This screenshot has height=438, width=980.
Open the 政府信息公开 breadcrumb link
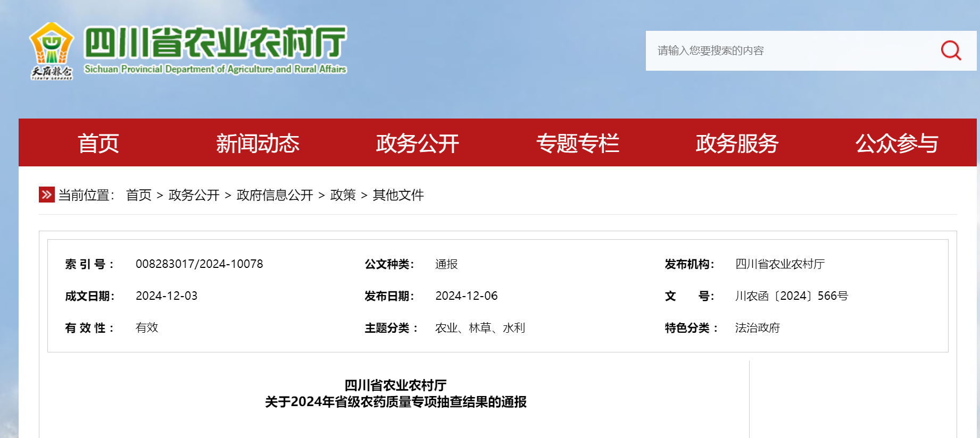click(x=275, y=195)
